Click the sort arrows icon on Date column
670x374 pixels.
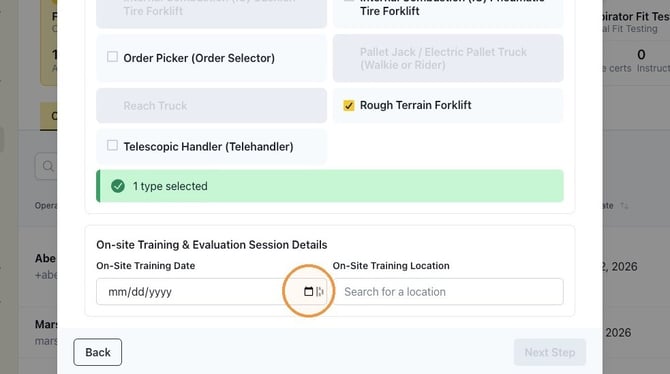tap(624, 206)
